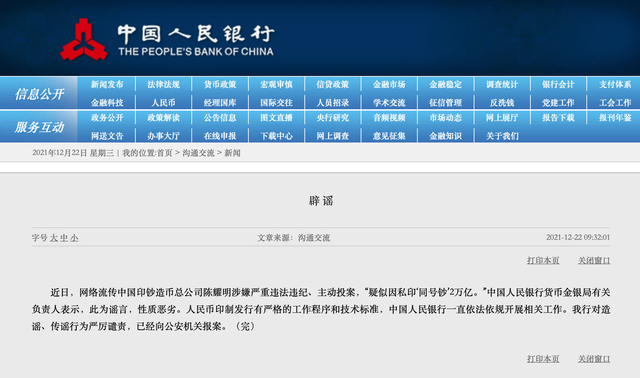Click the timestamp 2021-12-22 09:32:01

pos(578,237)
